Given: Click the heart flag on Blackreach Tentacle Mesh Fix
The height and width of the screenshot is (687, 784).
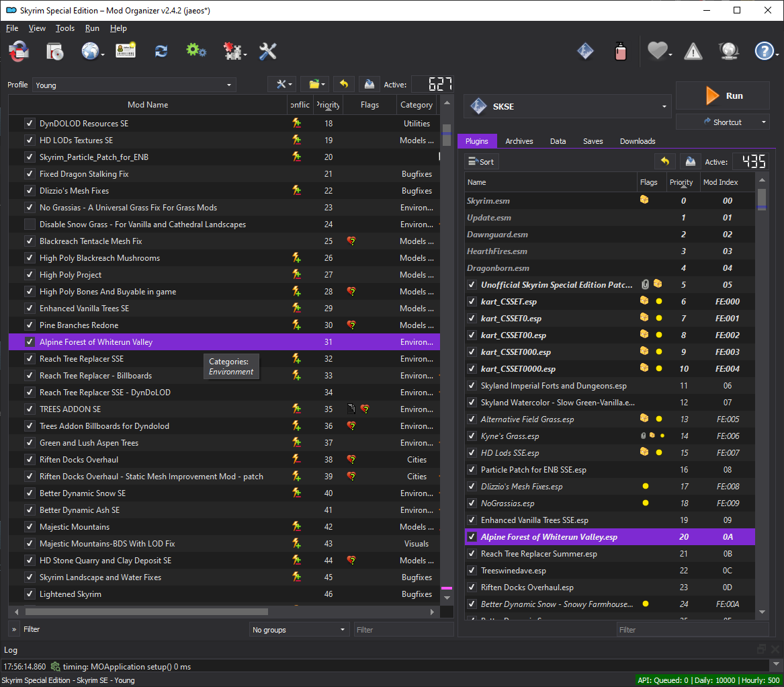Looking at the screenshot, I should tap(351, 241).
